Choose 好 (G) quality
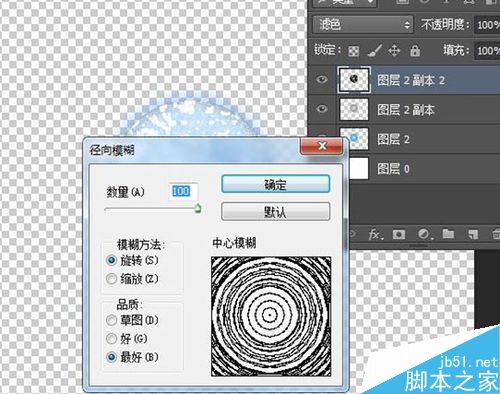Viewport: 500px width, 394px height. click(112, 339)
